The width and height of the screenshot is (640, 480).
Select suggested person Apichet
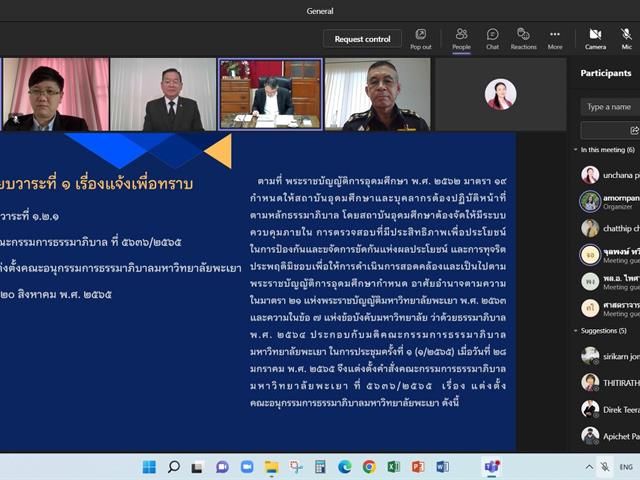[x=609, y=436]
